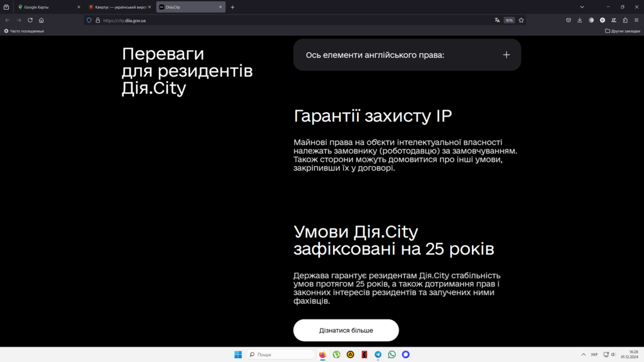
Task: Close the Квертус tab
Action: 149,7
